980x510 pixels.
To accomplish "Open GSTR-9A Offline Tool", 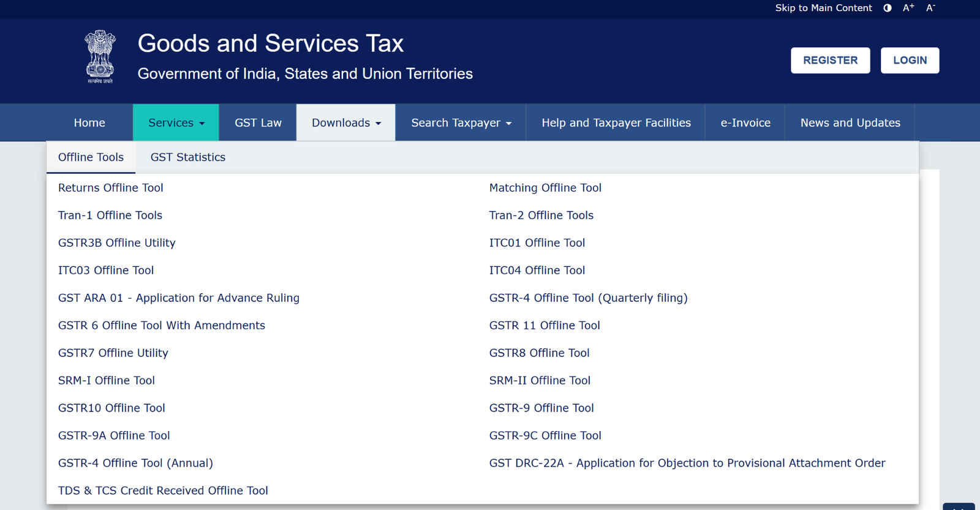I will (114, 436).
